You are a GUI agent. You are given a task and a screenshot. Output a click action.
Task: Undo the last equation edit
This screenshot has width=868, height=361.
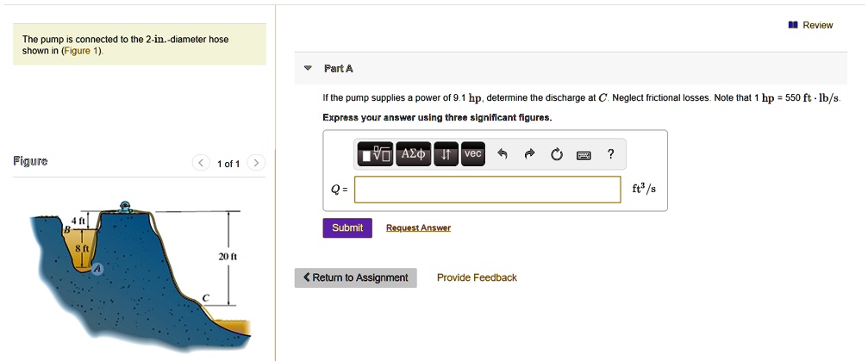click(503, 155)
